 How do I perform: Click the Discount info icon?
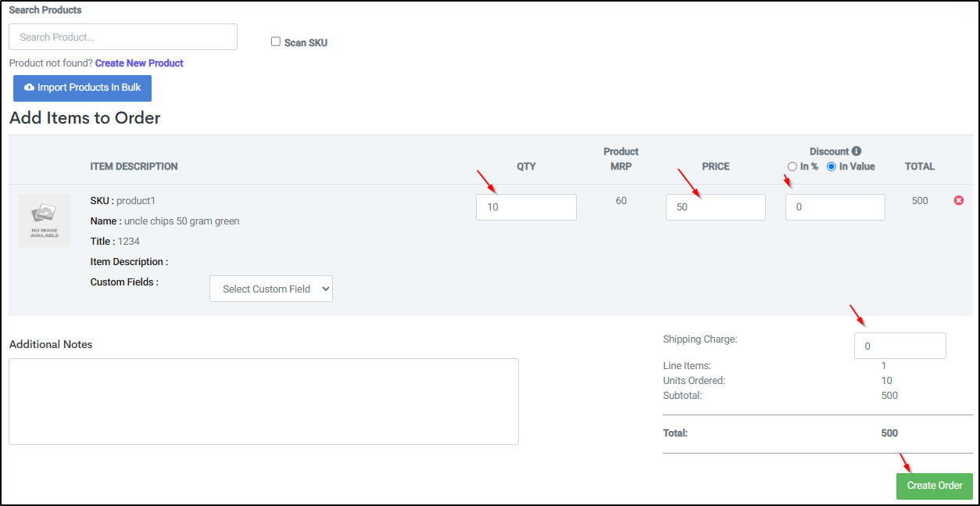coord(857,152)
